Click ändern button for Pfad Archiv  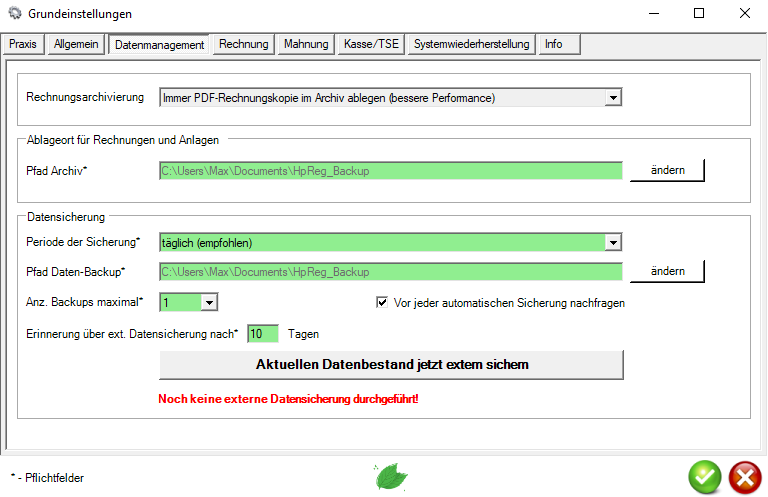[667, 170]
